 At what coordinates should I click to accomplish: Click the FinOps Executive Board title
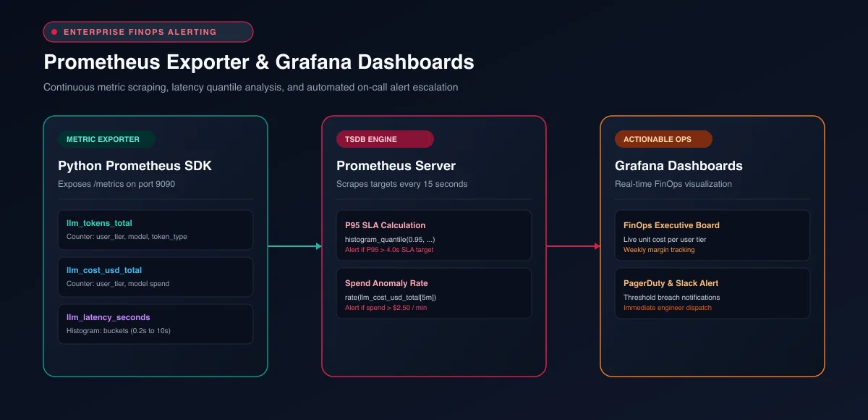point(671,225)
